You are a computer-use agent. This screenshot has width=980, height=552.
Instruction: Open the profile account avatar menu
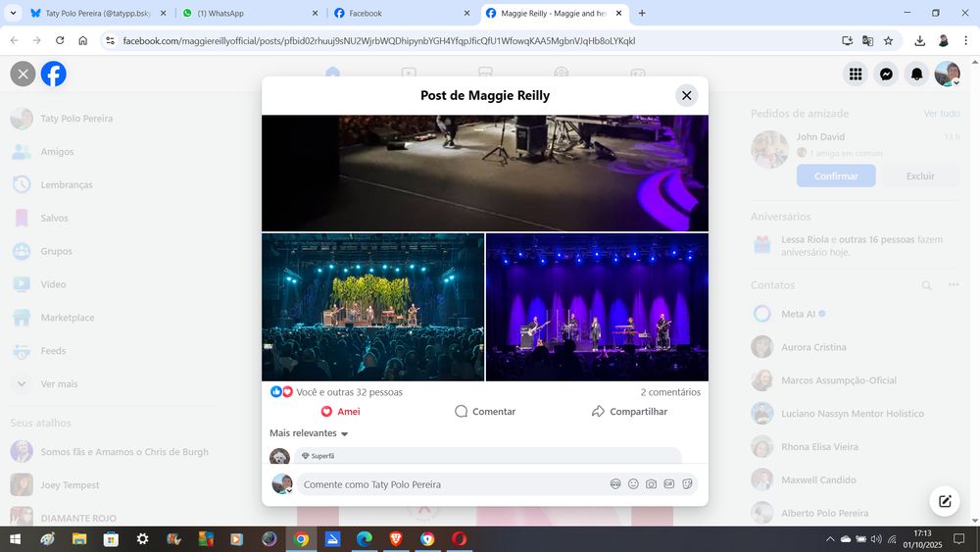pyautogui.click(x=947, y=74)
